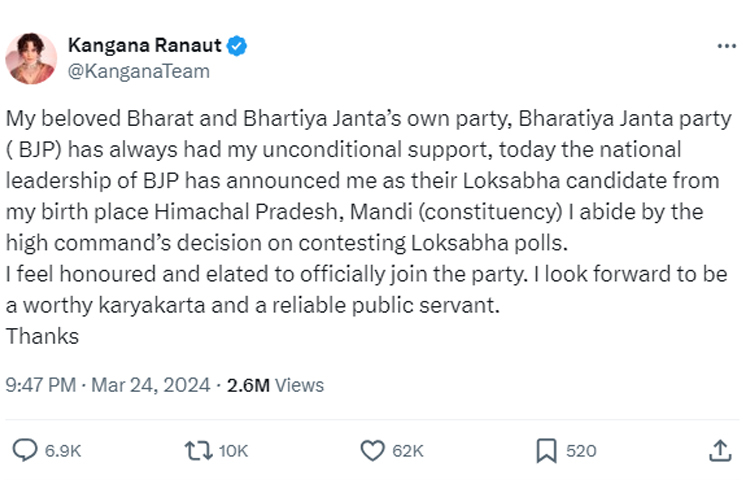Viewport: 750px width, 480px height.
Task: Click the Mar 24, 2024 date
Action: point(149,385)
